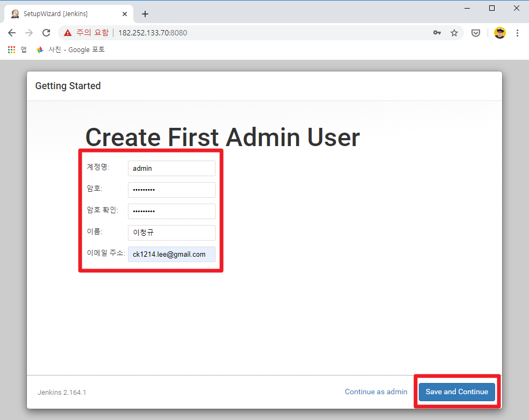Bookmark the page with the star icon
529x420 pixels.
coord(454,32)
